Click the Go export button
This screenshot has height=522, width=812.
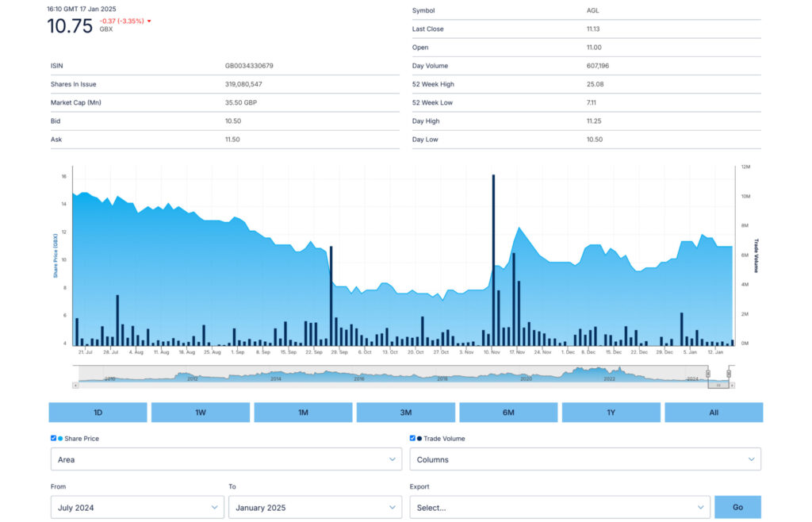click(738, 508)
